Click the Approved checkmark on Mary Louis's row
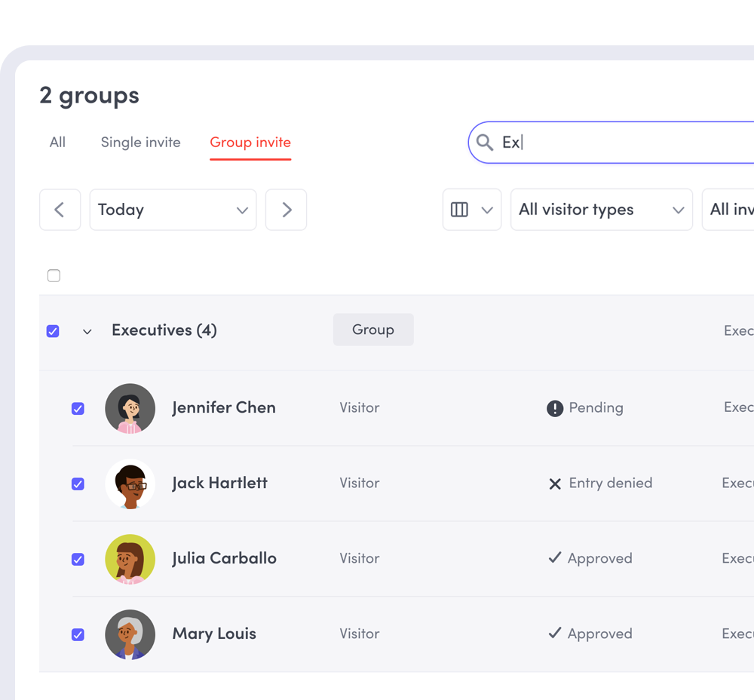The height and width of the screenshot is (700, 754). [x=556, y=634]
